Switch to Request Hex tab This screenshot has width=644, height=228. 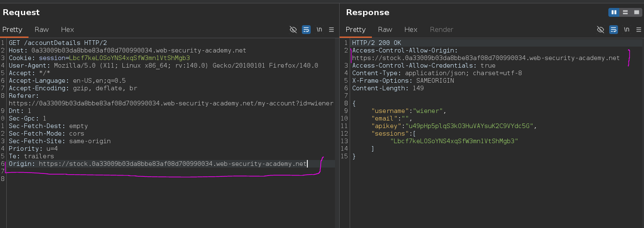pyautogui.click(x=68, y=29)
